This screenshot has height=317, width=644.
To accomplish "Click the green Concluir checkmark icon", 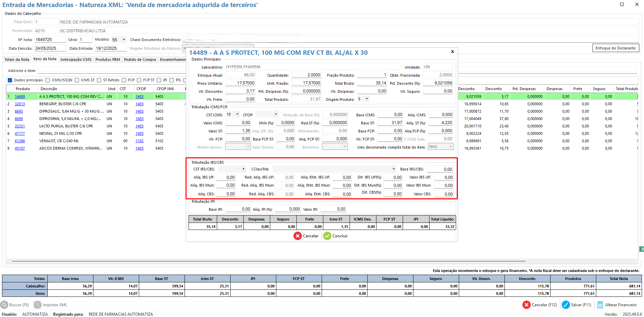I will click(327, 236).
